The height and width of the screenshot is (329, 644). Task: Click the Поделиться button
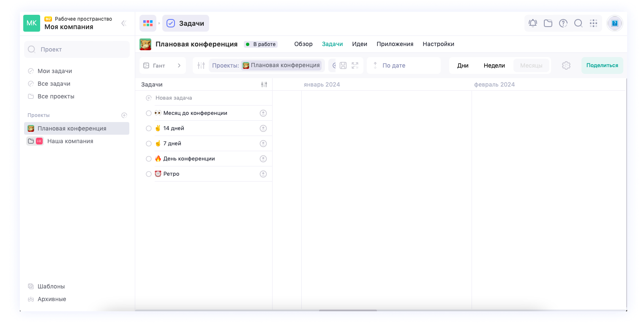coord(602,65)
